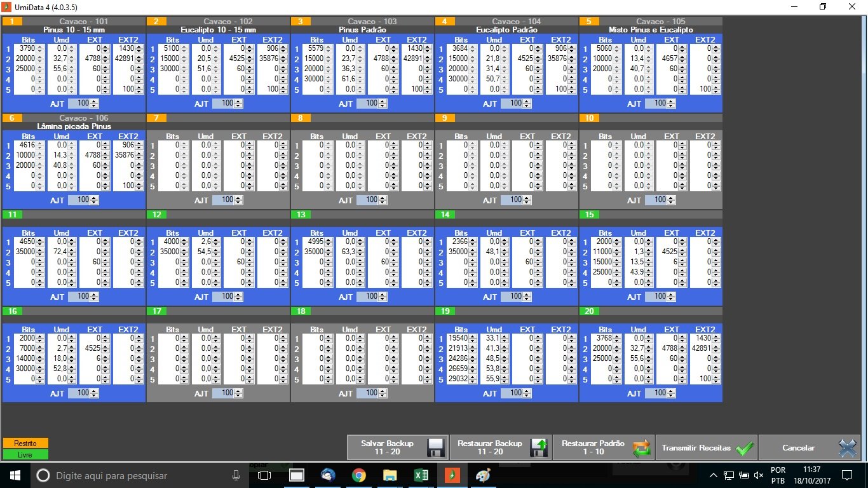Click recipe name Eucalipto Padrão

[x=506, y=30]
